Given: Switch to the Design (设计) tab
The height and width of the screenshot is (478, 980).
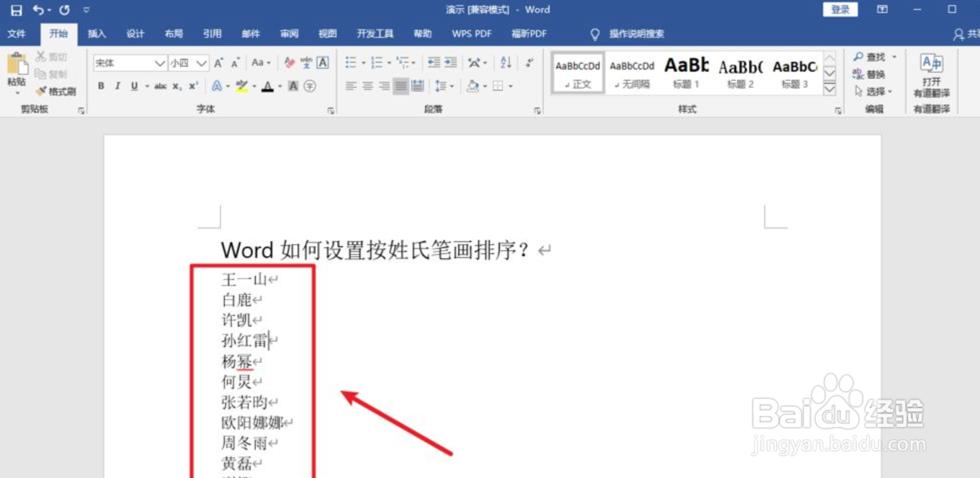Looking at the screenshot, I should click(x=136, y=33).
